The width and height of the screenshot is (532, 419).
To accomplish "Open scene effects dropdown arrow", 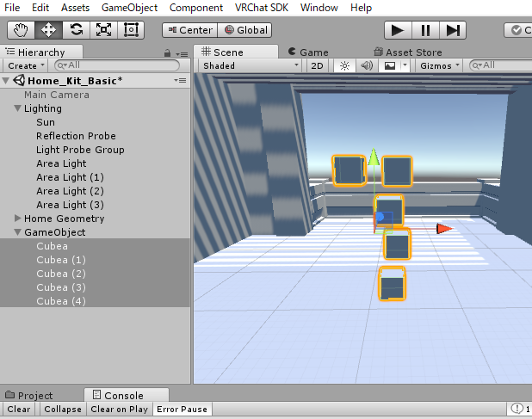I will pyautogui.click(x=405, y=65).
